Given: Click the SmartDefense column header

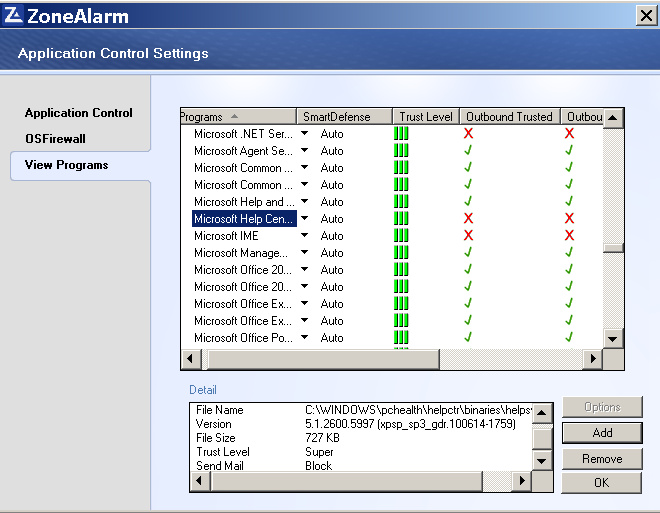Looking at the screenshot, I should pos(344,117).
